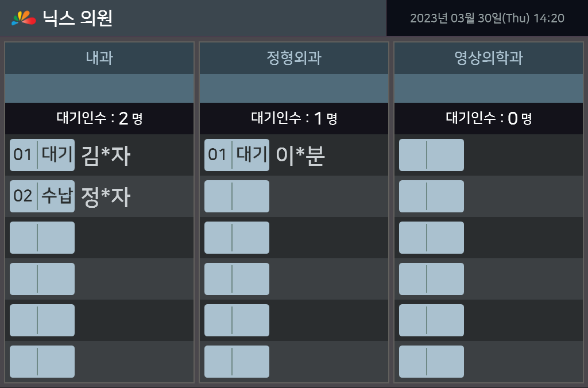Select patient 정*자 in 내과 list
This screenshot has width=588, height=388.
pos(106,197)
